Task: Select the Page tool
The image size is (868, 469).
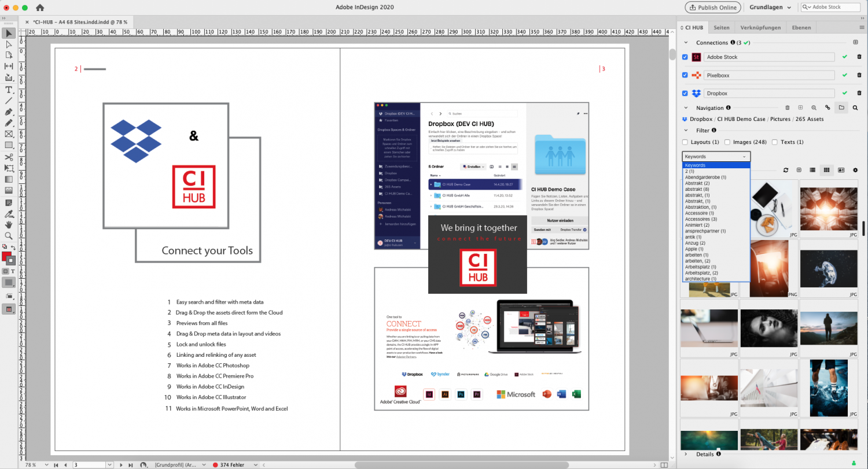Action: coord(9,55)
